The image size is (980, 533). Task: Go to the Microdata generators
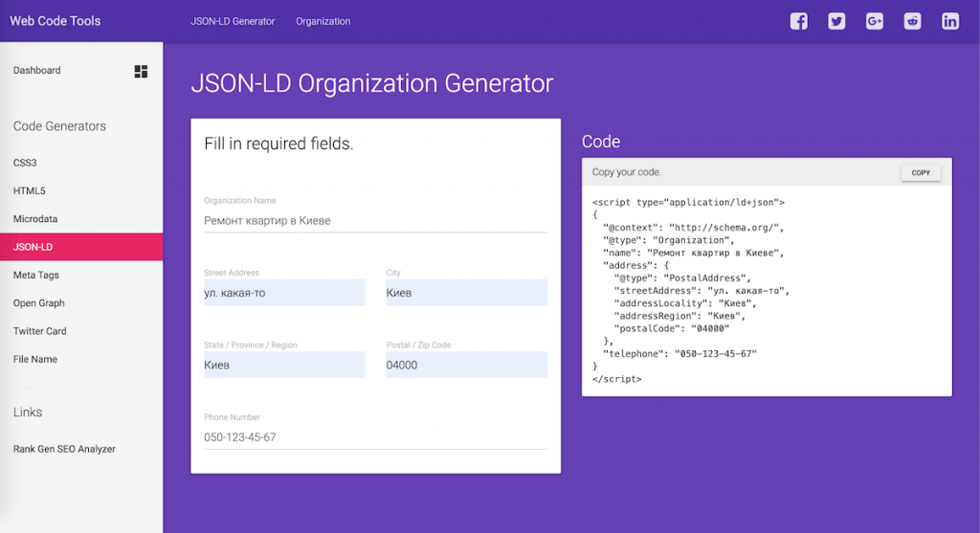tap(35, 219)
